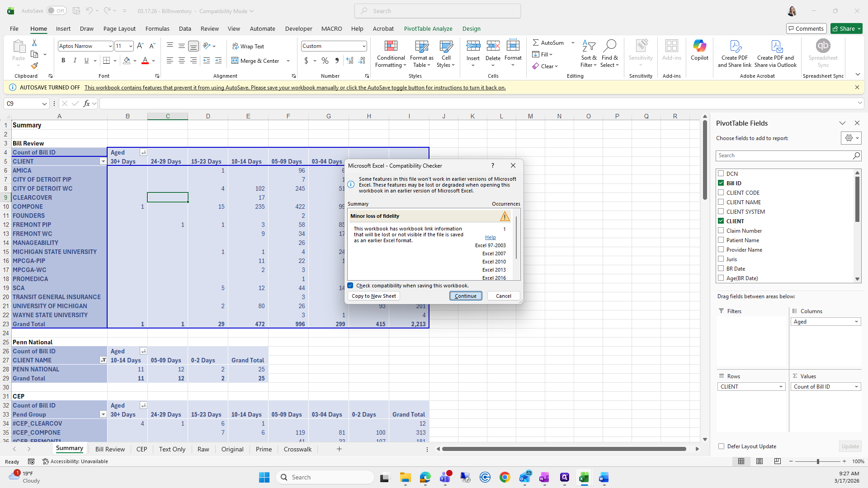Click the Conditional Formatting icon

[391, 47]
